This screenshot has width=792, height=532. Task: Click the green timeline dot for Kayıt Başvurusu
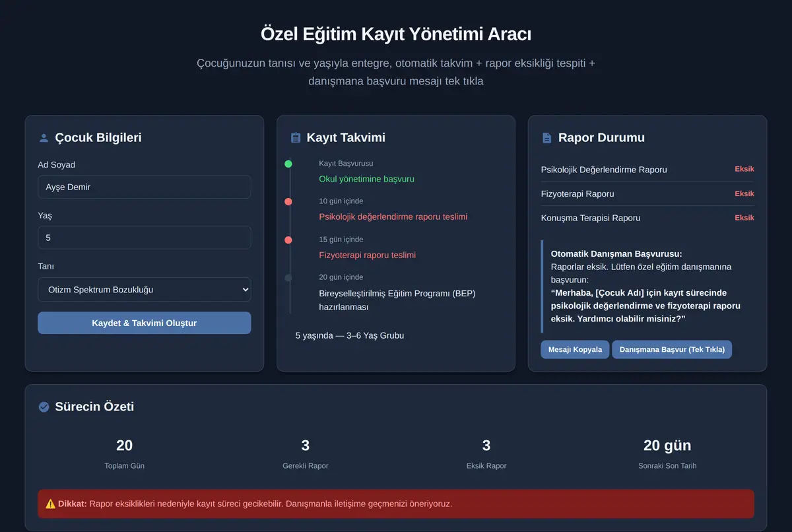[288, 164]
